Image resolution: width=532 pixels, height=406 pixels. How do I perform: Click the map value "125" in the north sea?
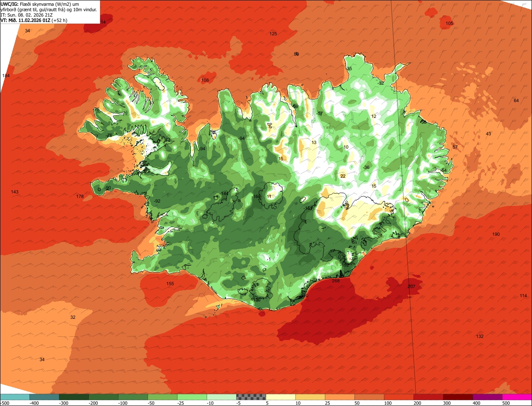click(273, 34)
